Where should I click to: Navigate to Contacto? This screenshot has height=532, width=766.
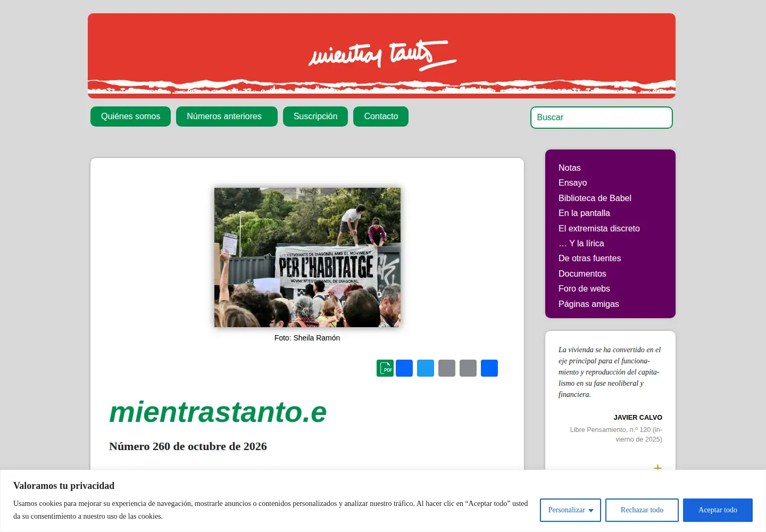pyautogui.click(x=381, y=117)
